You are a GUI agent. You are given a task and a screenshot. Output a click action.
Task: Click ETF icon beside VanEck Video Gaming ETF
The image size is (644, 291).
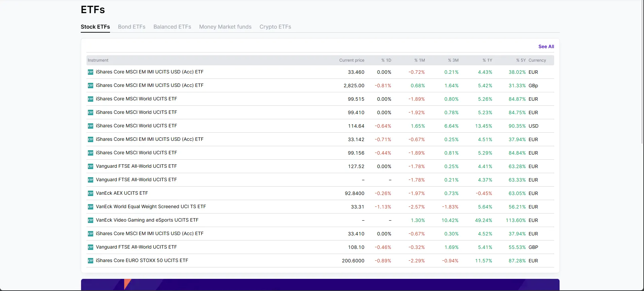tap(91, 220)
